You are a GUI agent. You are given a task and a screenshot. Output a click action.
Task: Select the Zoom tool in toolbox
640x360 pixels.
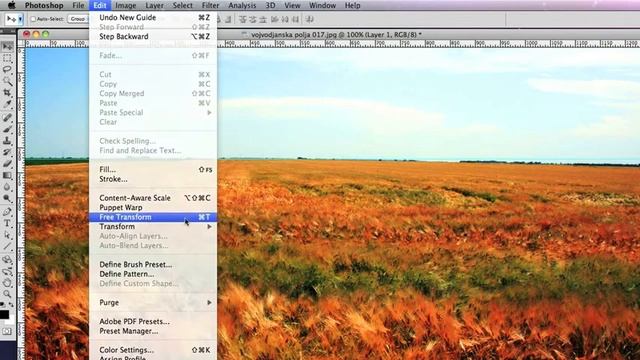[x=7, y=294]
